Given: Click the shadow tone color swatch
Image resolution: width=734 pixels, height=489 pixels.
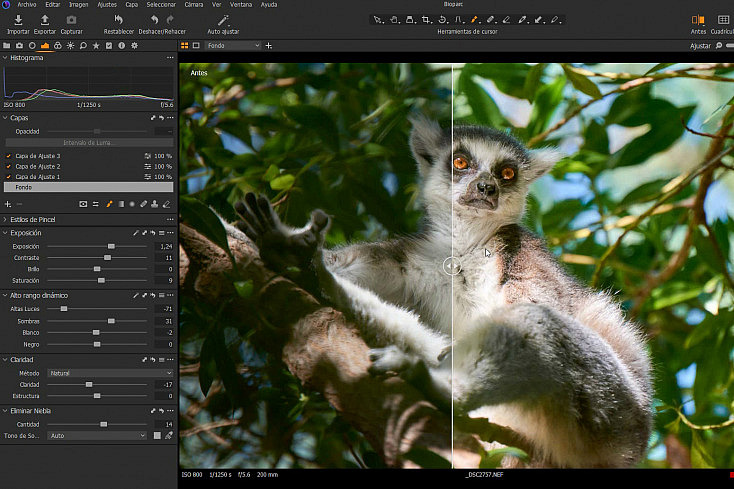Looking at the screenshot, I should point(157,435).
